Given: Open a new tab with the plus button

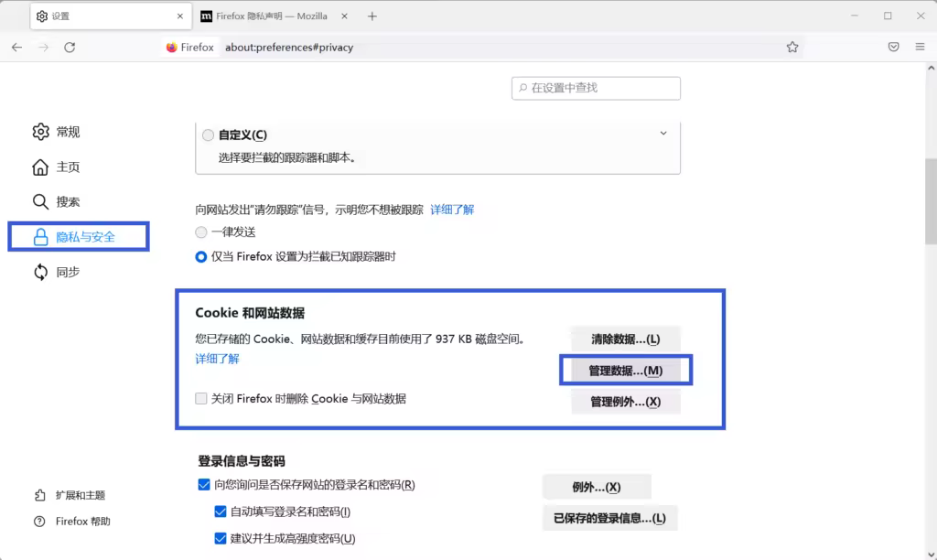Looking at the screenshot, I should coord(372,16).
